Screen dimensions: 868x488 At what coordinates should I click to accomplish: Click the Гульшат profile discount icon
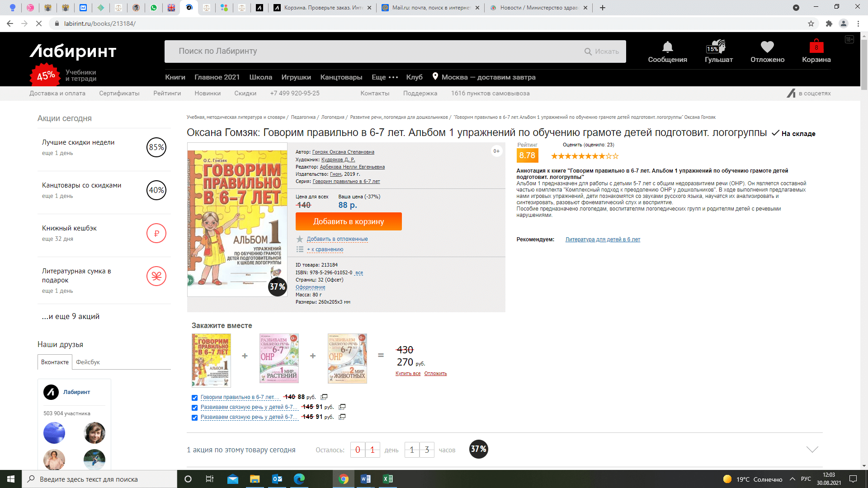tap(716, 47)
